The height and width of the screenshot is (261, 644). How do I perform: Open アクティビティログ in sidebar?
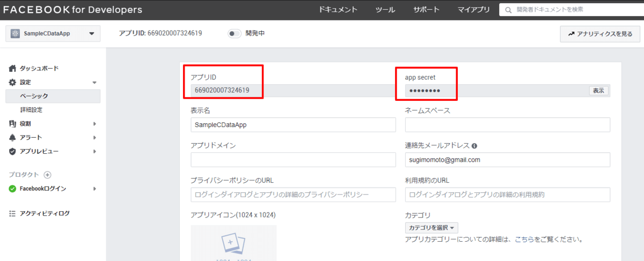click(x=45, y=213)
